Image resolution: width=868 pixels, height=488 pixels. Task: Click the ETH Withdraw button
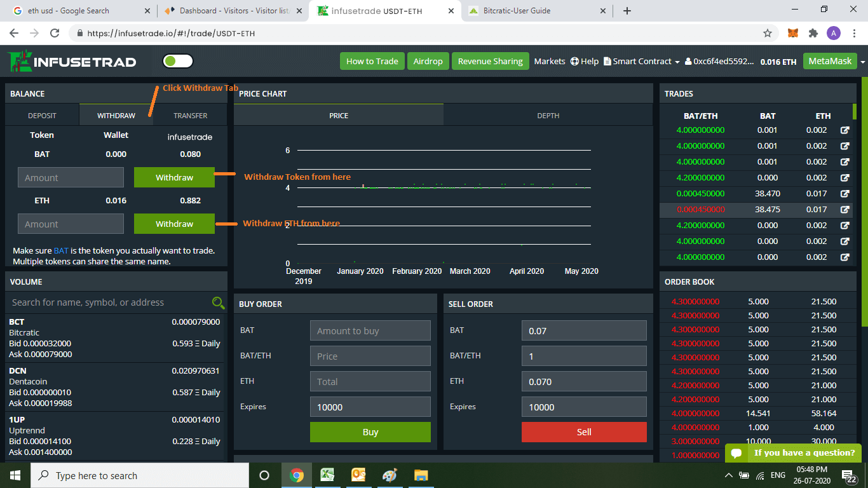pyautogui.click(x=174, y=224)
